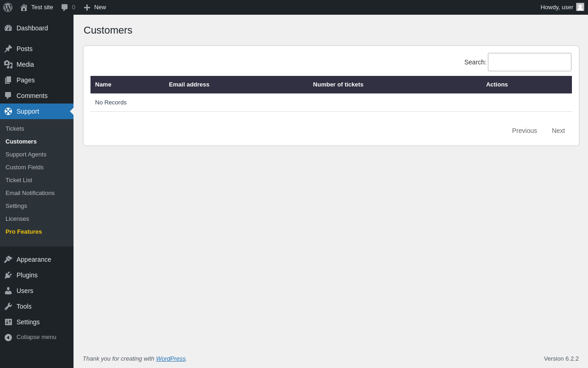588x368 pixels.
Task: Click the WordPress logo icon
Action: click(8, 7)
